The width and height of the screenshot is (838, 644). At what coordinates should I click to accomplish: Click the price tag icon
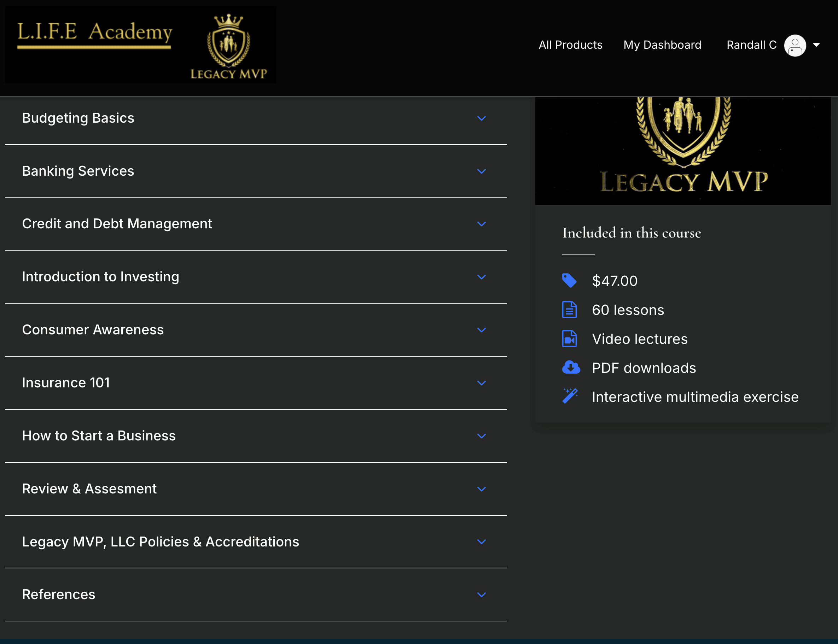(569, 281)
